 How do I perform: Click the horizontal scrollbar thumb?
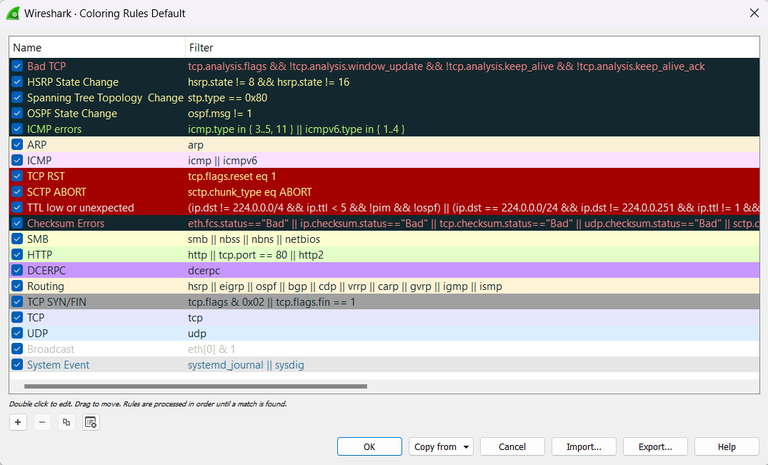coord(195,386)
